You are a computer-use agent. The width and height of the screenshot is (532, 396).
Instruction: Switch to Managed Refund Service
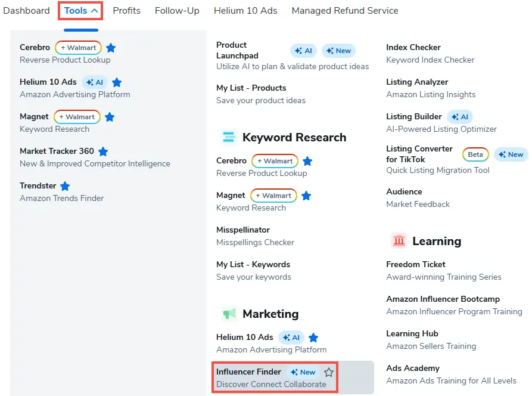(x=344, y=10)
